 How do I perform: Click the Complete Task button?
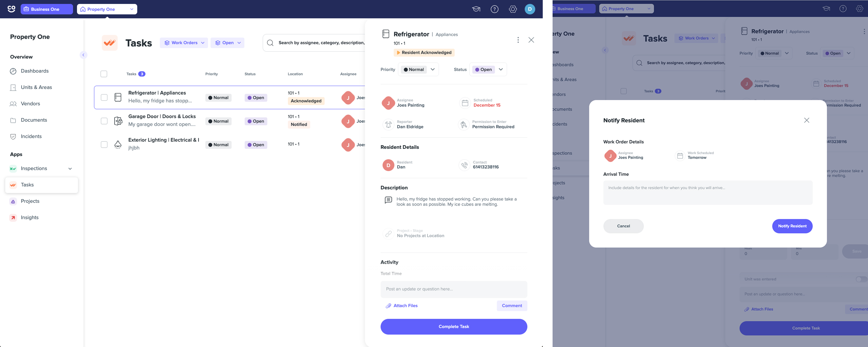pyautogui.click(x=454, y=326)
